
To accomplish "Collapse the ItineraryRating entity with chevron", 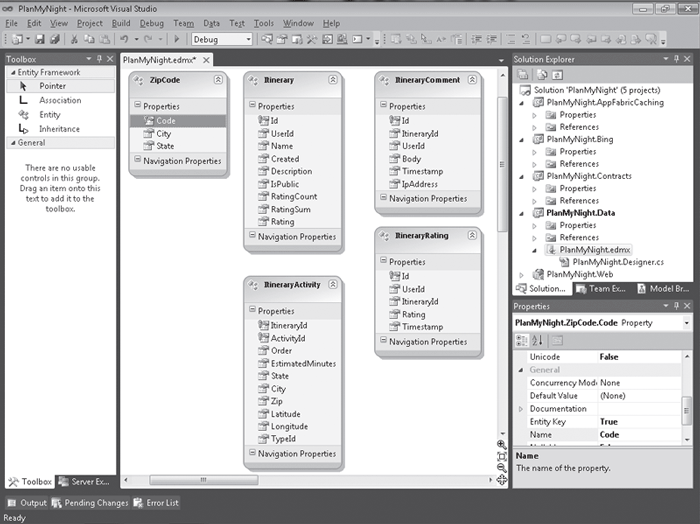I will (472, 235).
